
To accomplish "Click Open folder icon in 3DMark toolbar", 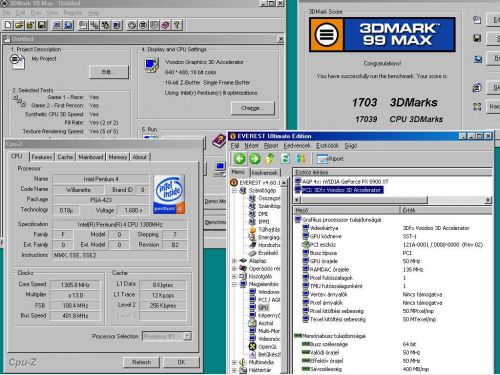I will (19, 25).
